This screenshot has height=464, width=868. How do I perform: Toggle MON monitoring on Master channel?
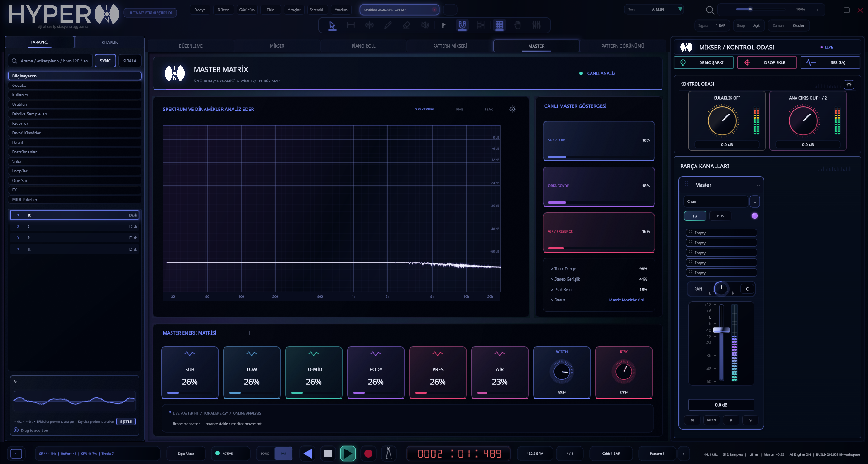click(711, 420)
